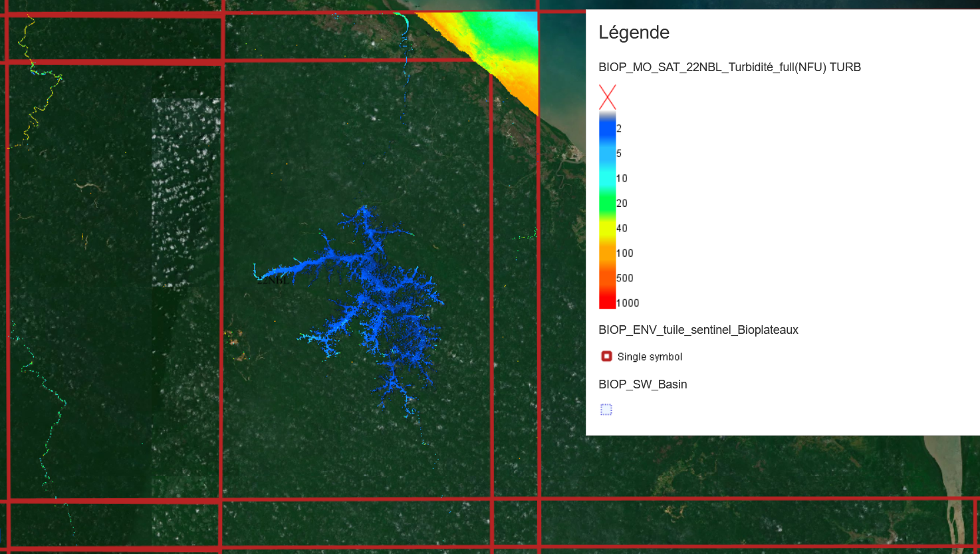Click the red X no-data symbol
The height and width of the screenshot is (554, 980).
[x=607, y=97]
